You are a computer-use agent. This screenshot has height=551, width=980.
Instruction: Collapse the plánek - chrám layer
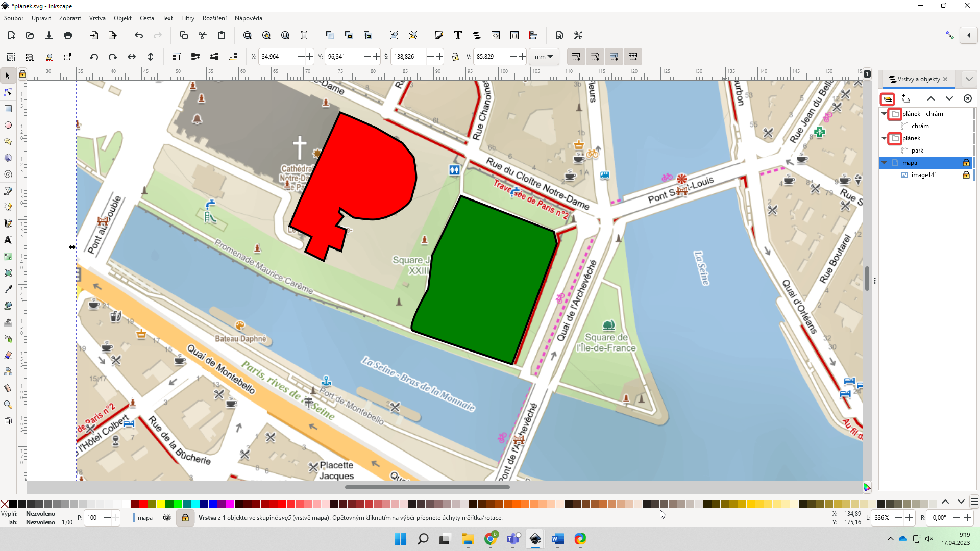click(884, 113)
